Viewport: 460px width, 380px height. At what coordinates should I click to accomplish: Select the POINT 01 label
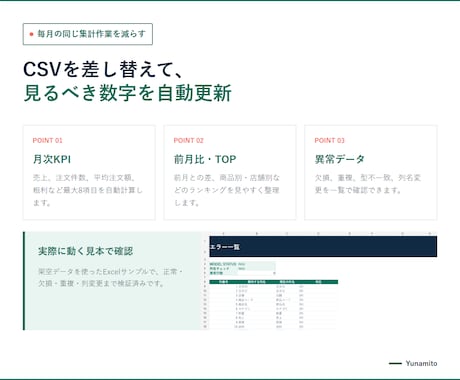coord(47,140)
